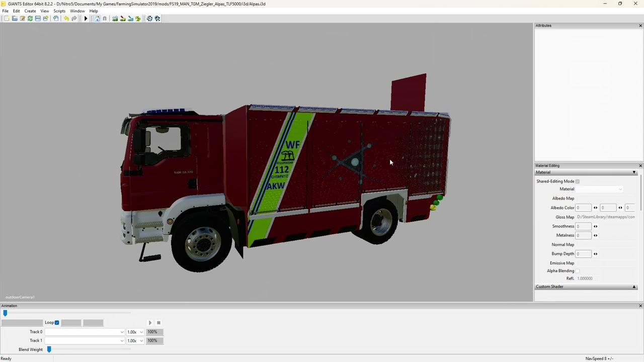644x362 pixels.
Task: Undo the last action
Action: (66, 19)
